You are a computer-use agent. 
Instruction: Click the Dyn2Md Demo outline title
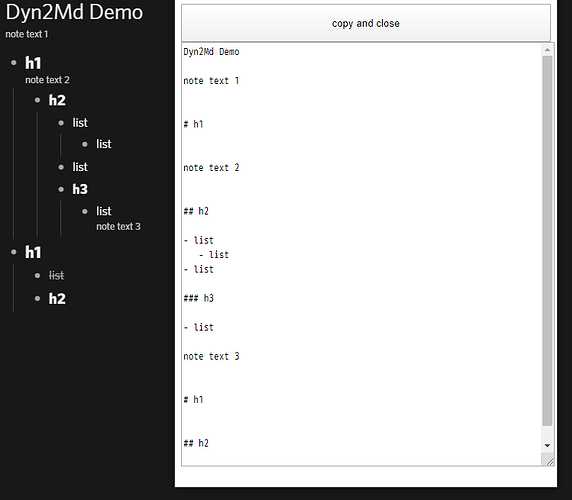[74, 12]
